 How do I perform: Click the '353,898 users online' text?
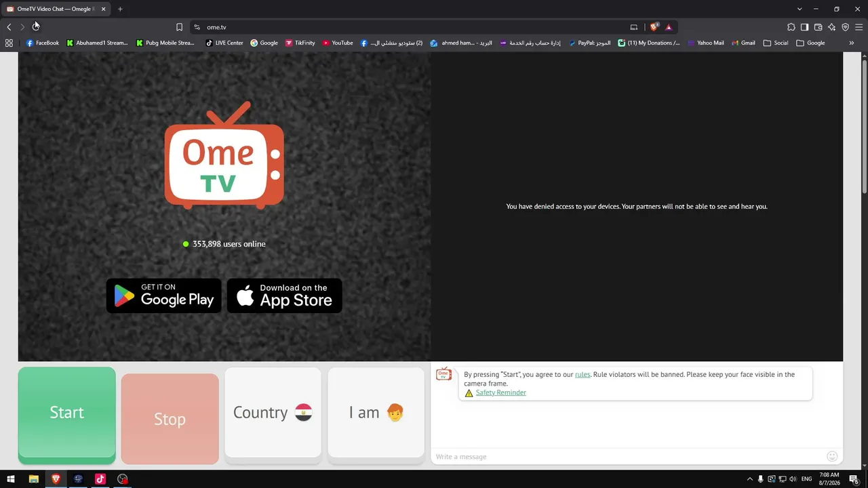click(229, 244)
